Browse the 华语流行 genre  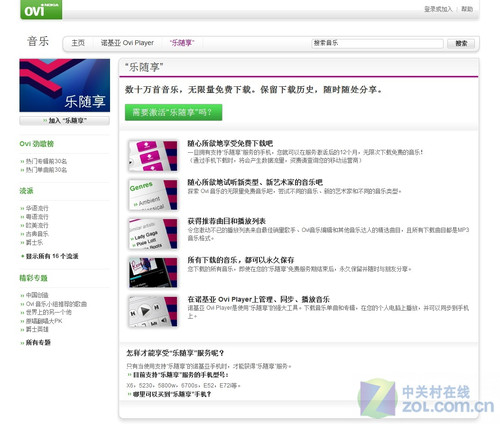(37, 208)
